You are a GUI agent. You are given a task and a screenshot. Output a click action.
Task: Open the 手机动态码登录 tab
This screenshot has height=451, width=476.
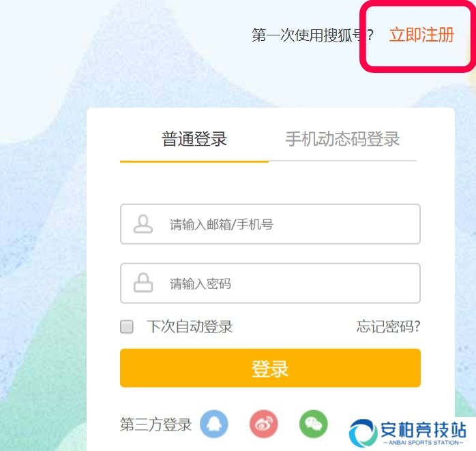342,139
